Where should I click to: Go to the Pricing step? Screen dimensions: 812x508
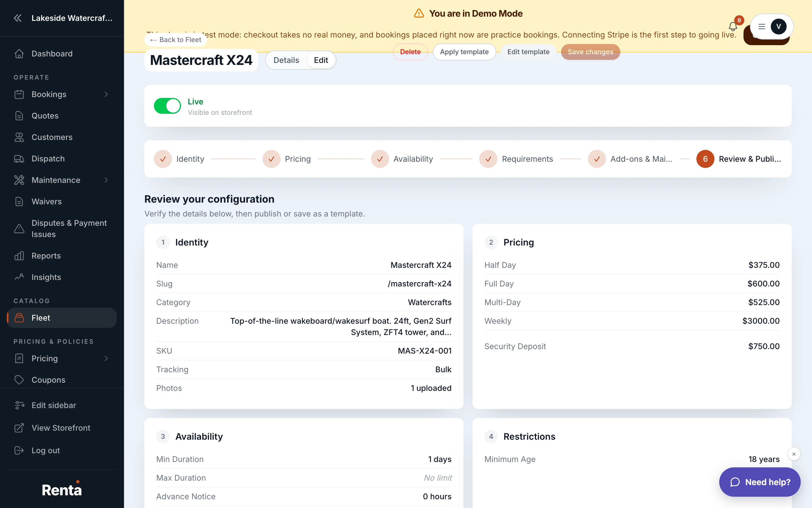(x=287, y=159)
